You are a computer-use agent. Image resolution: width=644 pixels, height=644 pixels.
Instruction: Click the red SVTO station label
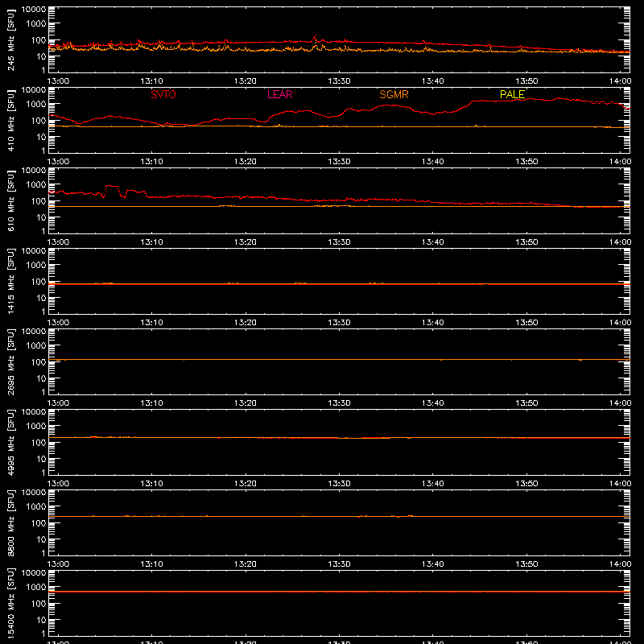163,94
